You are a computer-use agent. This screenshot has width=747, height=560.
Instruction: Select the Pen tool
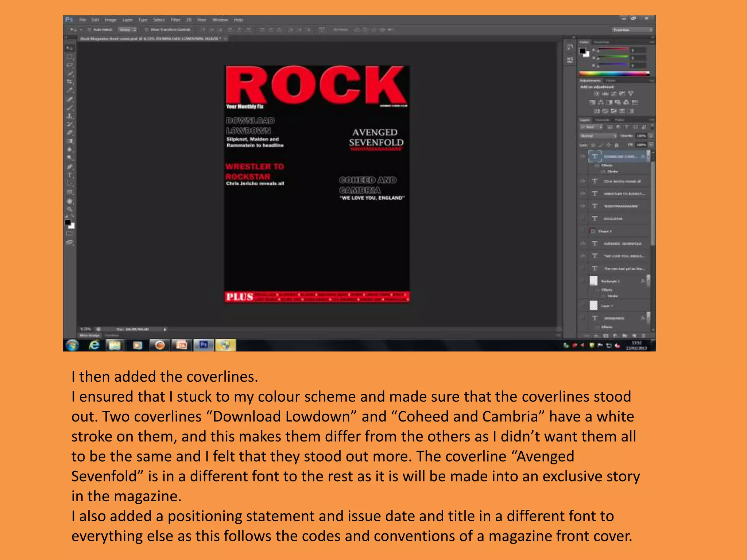(70, 167)
